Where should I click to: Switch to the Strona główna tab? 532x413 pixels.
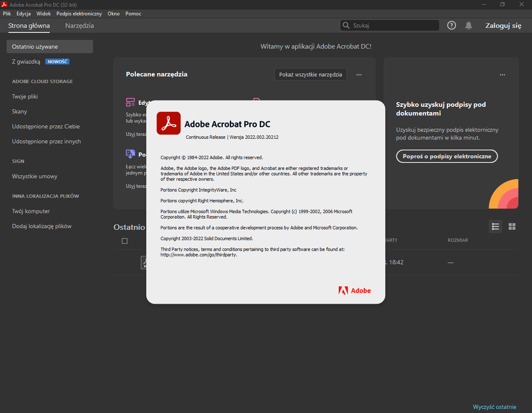point(29,26)
